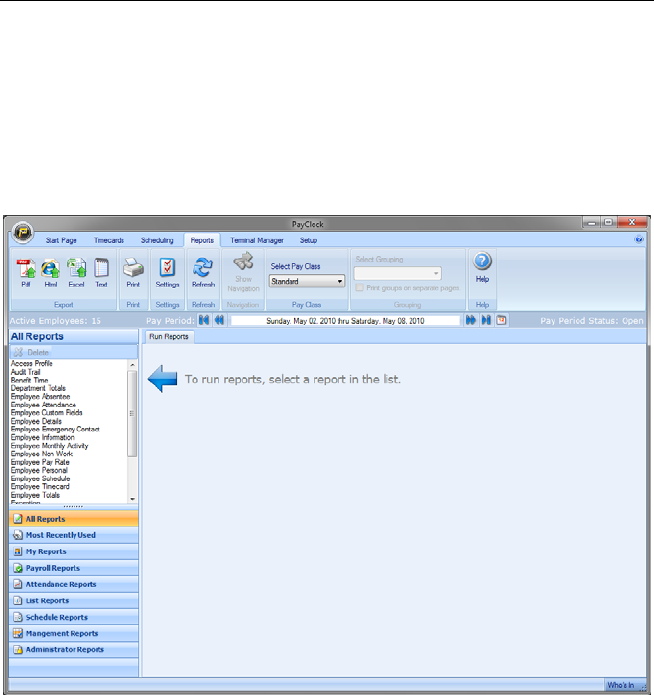Open Attendance Reports category
The image size is (654, 695).
(74, 584)
